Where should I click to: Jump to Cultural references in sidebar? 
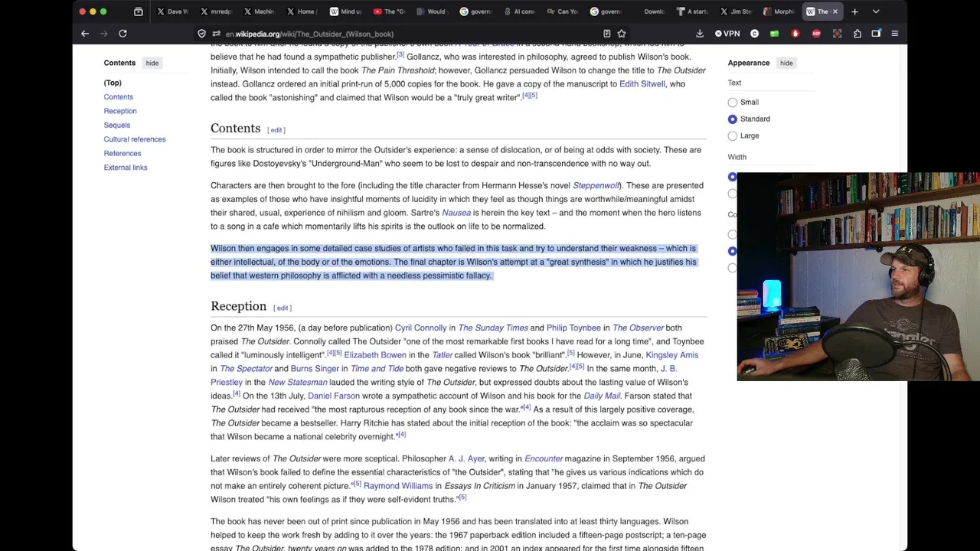(x=135, y=139)
